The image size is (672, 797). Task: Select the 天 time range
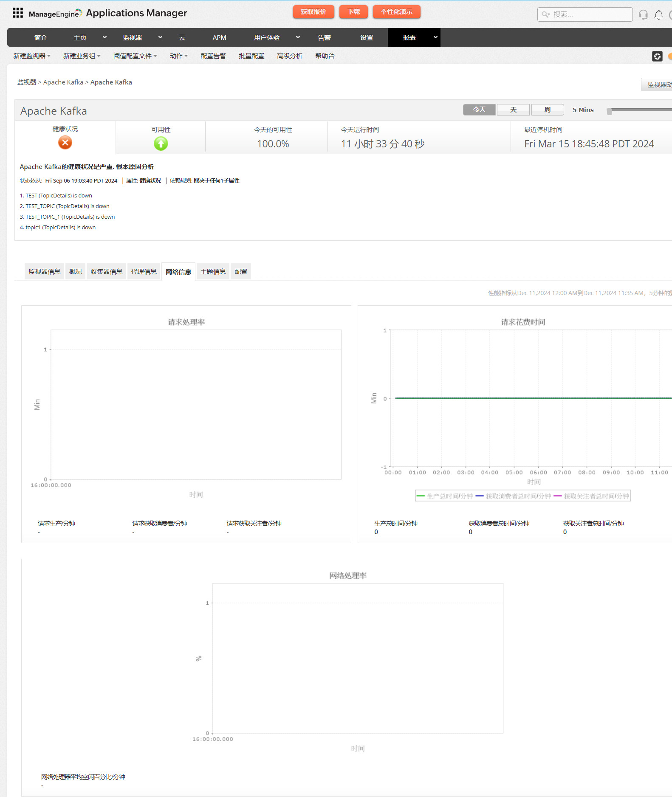pyautogui.click(x=513, y=110)
